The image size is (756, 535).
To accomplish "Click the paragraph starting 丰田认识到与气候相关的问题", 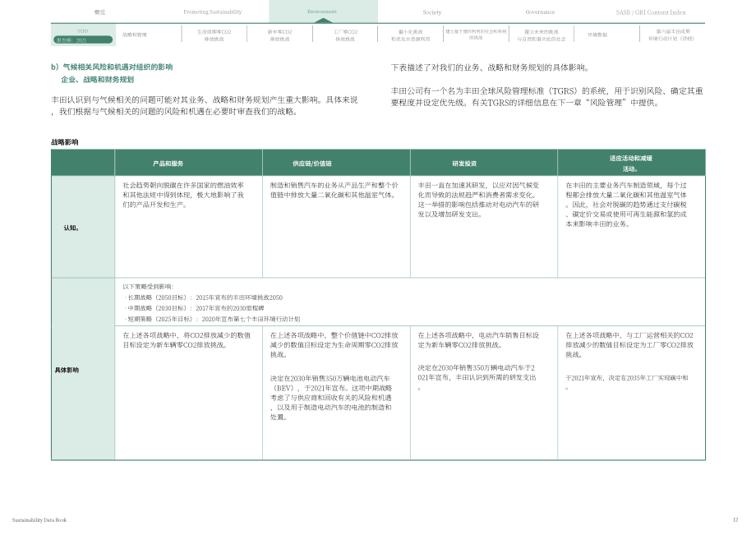I will pos(205,105).
